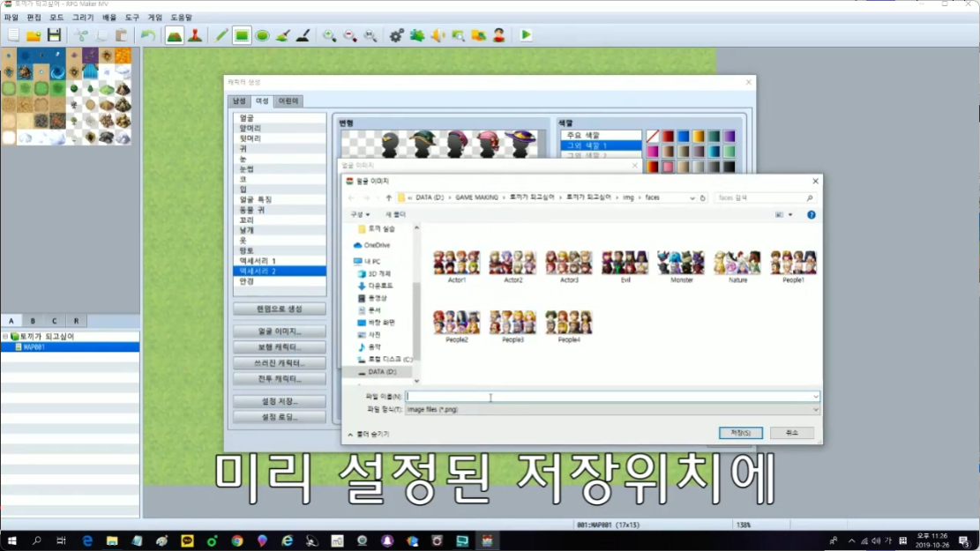The width and height of the screenshot is (980, 551).
Task: Click the 설정 저장 button
Action: pyautogui.click(x=280, y=402)
